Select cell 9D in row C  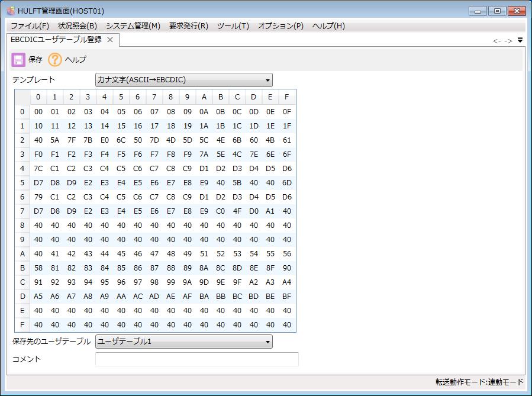point(204,282)
